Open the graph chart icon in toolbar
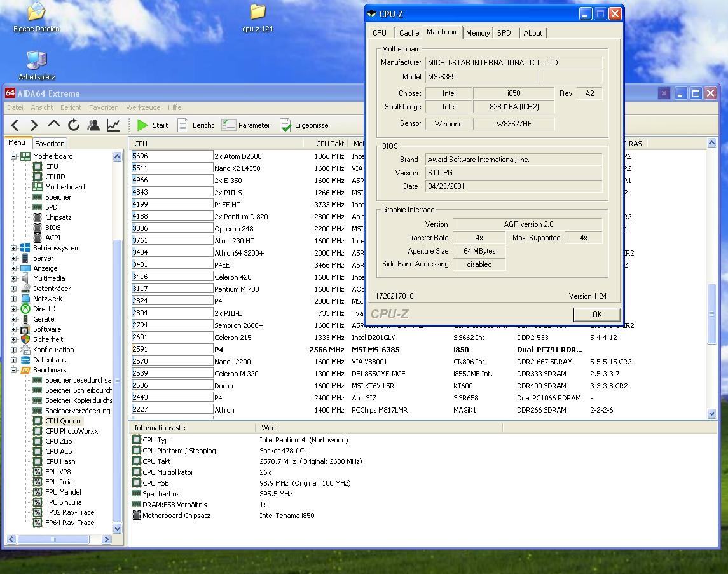Screen dimensions: 728x574 [x=113, y=125]
